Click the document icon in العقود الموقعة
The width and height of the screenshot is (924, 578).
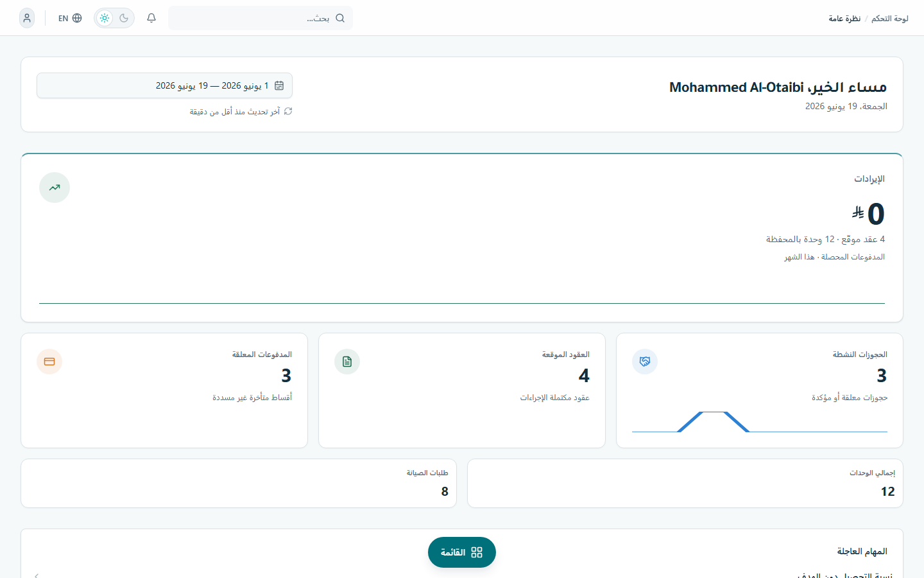point(347,362)
